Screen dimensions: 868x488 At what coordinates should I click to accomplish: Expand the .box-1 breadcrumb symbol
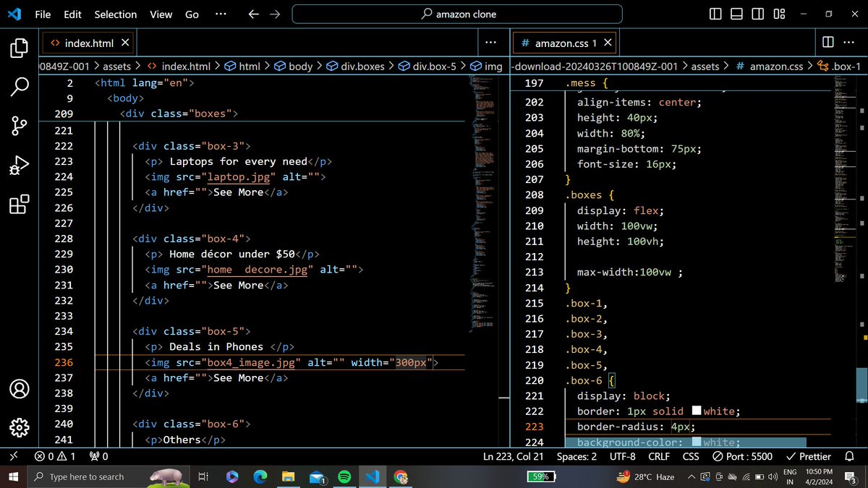(839, 66)
